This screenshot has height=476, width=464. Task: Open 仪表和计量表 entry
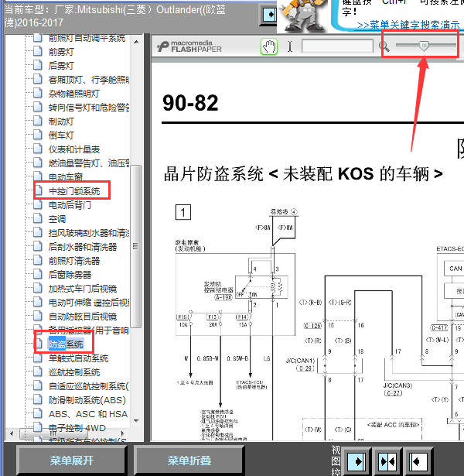[74, 149]
